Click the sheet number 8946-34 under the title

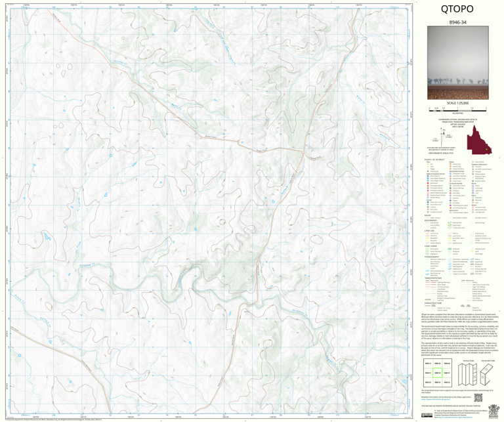(x=457, y=22)
